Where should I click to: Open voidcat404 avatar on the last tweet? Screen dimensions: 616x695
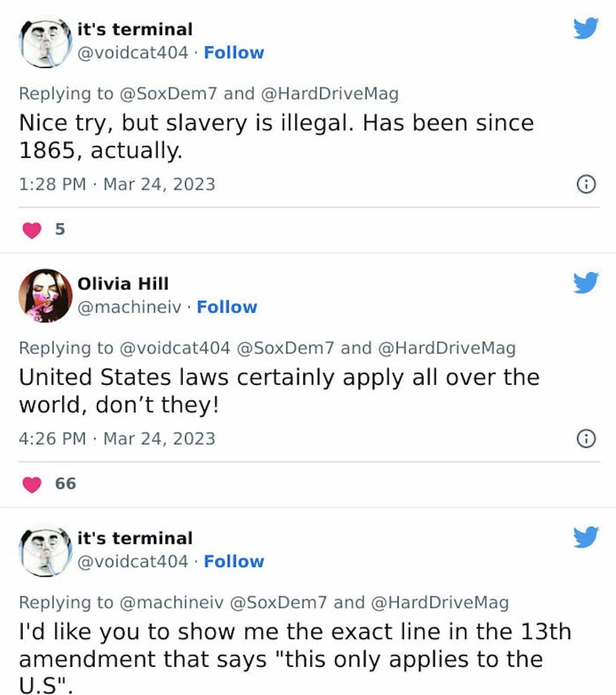click(45, 551)
